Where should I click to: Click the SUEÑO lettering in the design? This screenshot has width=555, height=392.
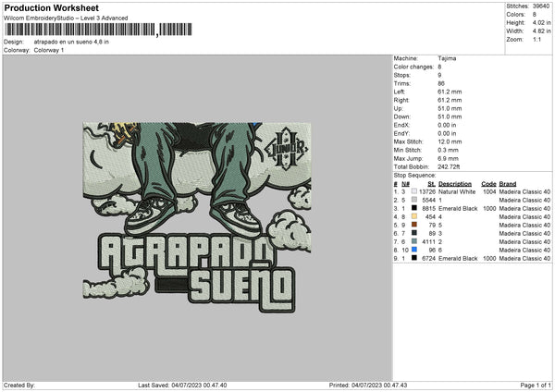tap(242, 286)
